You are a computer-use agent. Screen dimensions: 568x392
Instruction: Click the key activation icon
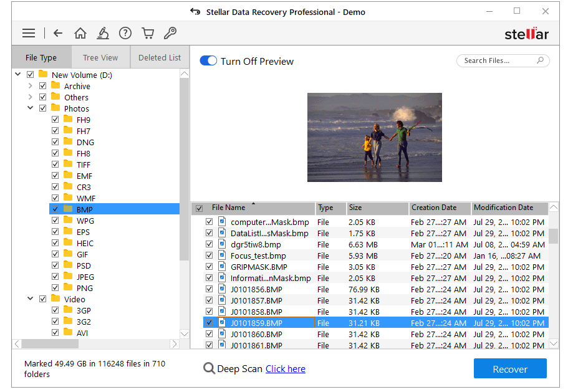point(170,33)
